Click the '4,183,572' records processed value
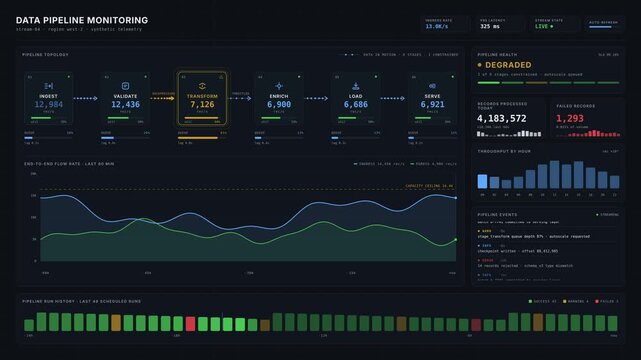 coord(502,119)
